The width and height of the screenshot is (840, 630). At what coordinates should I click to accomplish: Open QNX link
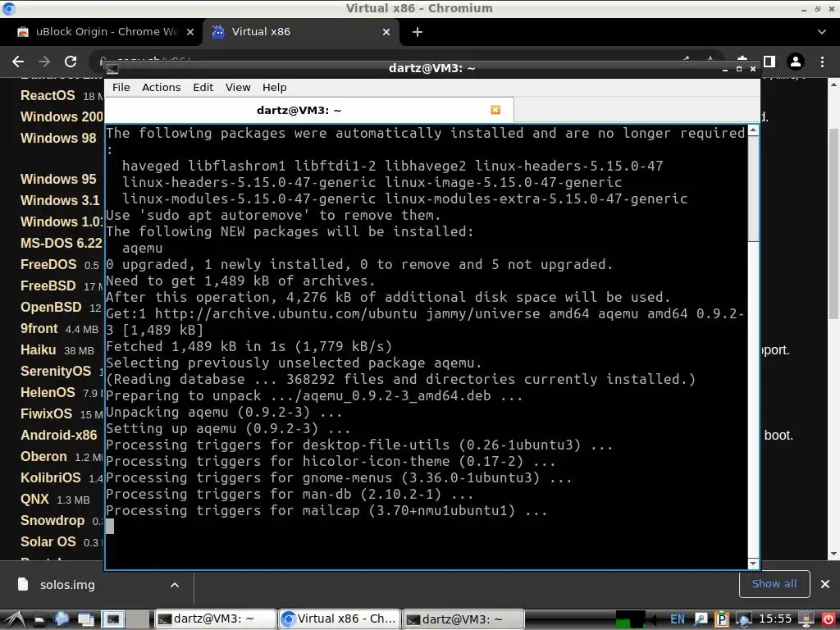click(34, 500)
